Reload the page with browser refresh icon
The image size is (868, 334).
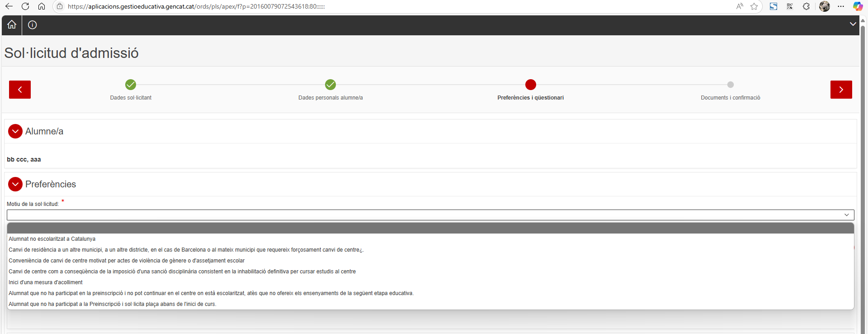click(x=25, y=6)
